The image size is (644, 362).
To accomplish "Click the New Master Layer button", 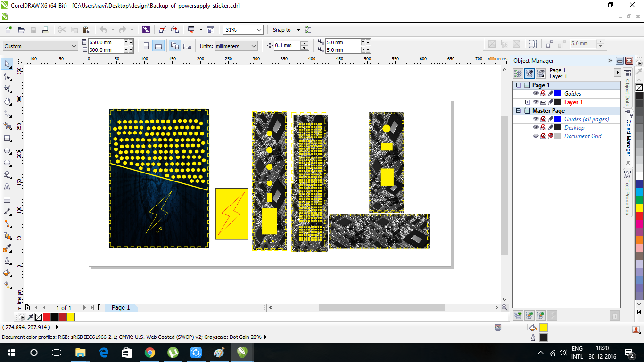I will click(x=529, y=315).
